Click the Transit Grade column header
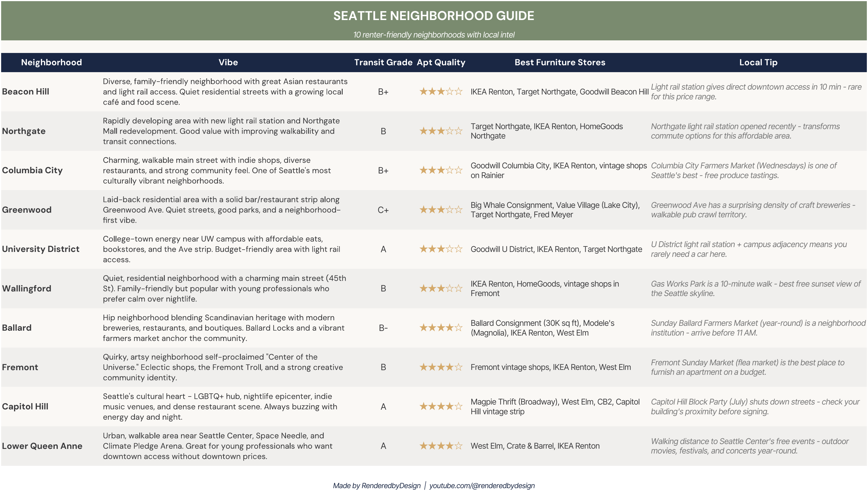This screenshot has width=868, height=491. pos(383,62)
